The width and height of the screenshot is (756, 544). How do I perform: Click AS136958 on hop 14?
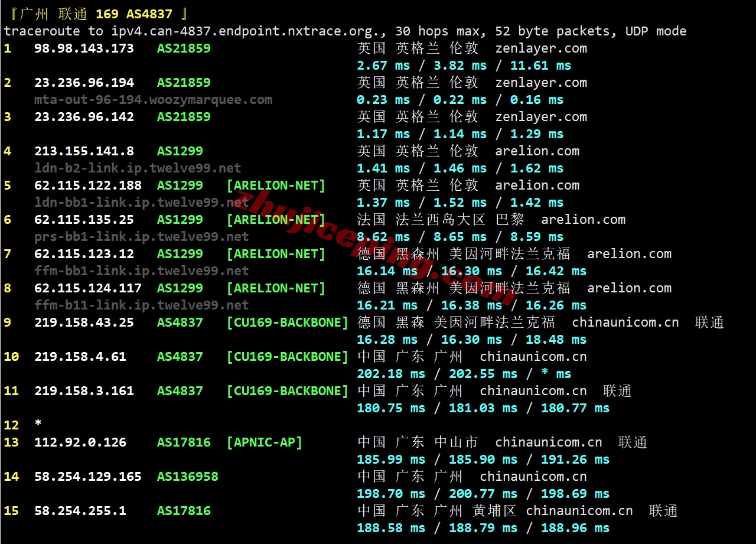[187, 477]
